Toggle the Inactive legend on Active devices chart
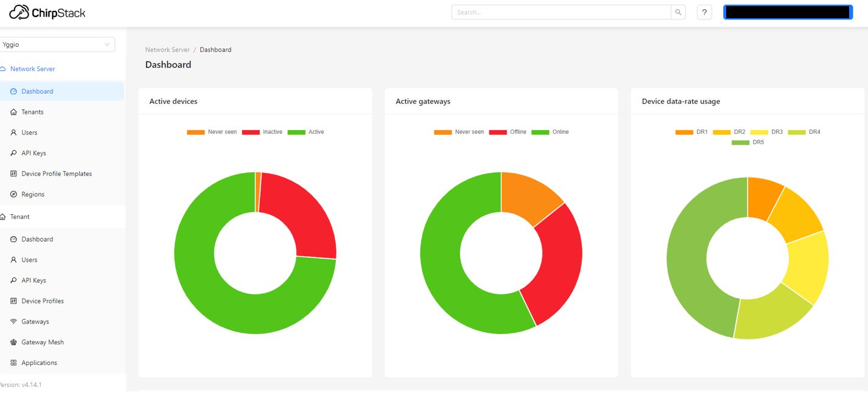This screenshot has width=868, height=393. [263, 131]
